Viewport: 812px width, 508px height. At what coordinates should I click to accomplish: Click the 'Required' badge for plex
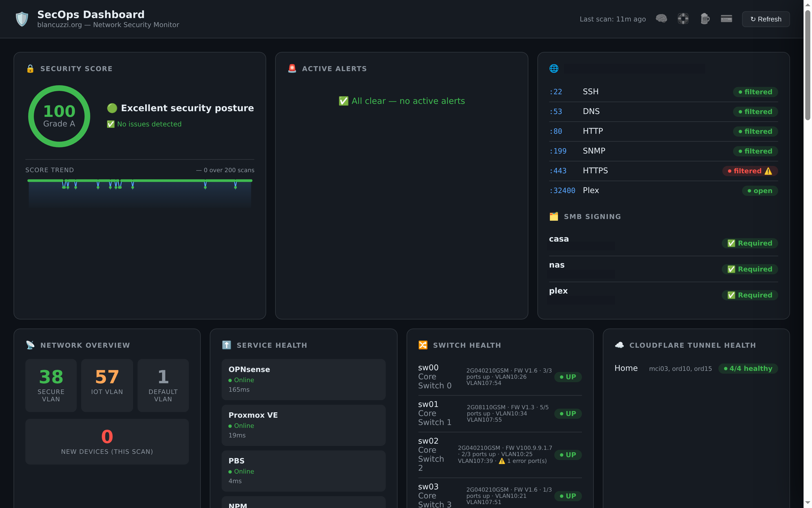(x=750, y=295)
